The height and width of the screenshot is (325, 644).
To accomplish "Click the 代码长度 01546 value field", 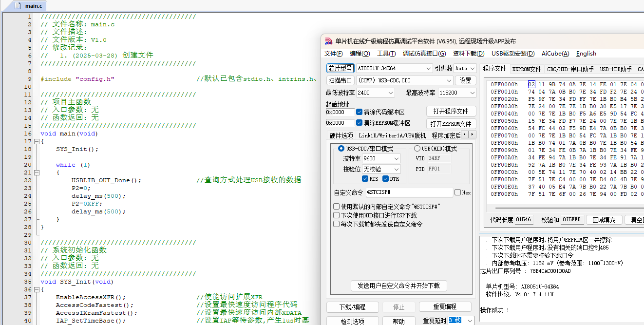I will coord(524,220).
